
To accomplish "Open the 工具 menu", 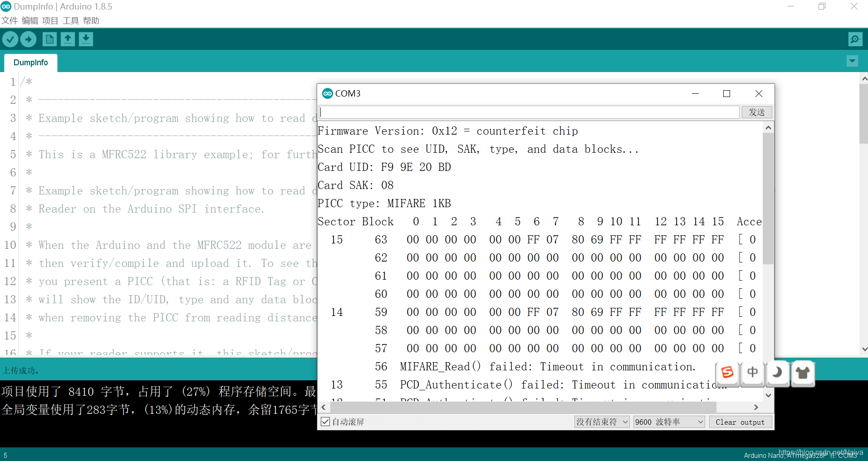I will click(71, 21).
